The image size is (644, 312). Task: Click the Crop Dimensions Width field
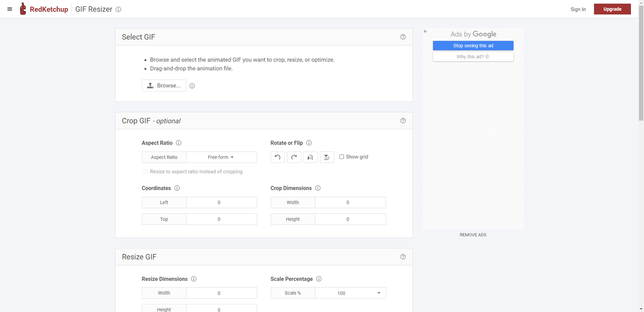click(x=350, y=202)
